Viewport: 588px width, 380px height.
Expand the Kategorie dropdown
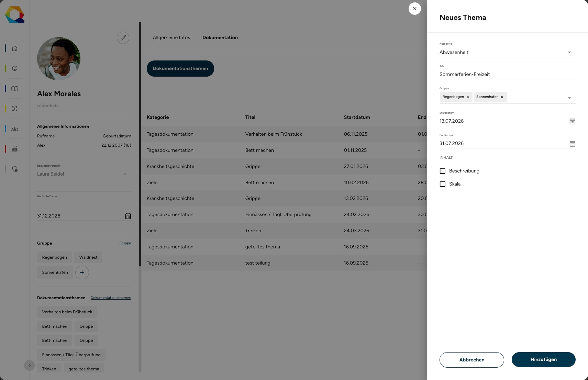507,52
